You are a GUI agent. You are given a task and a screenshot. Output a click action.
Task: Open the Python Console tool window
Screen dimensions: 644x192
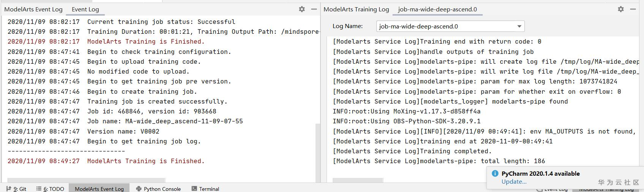[x=158, y=189]
